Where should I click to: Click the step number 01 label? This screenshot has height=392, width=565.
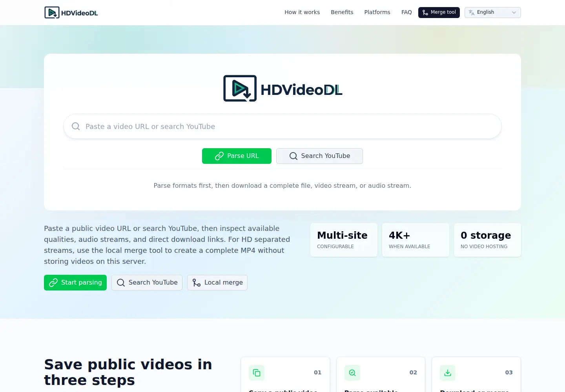coord(317,372)
